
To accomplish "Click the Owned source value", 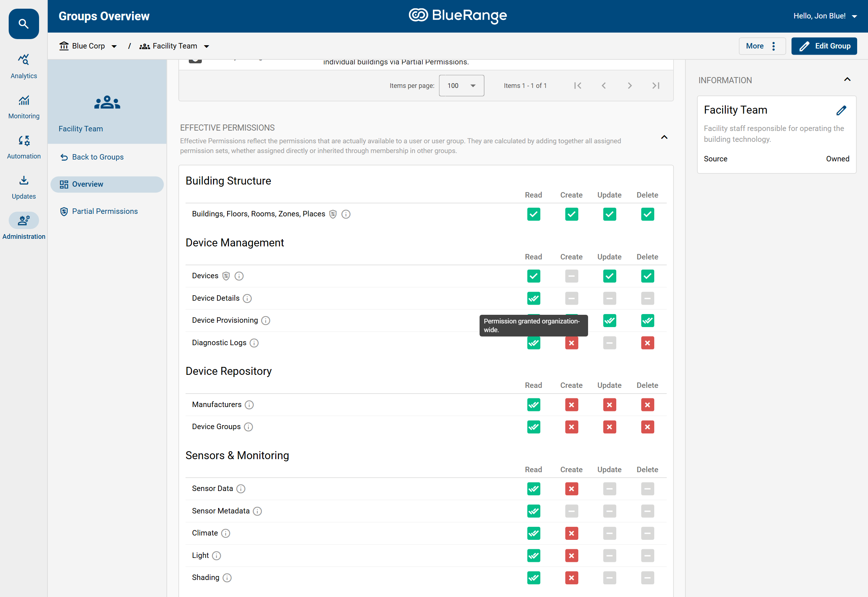I will pos(837,159).
